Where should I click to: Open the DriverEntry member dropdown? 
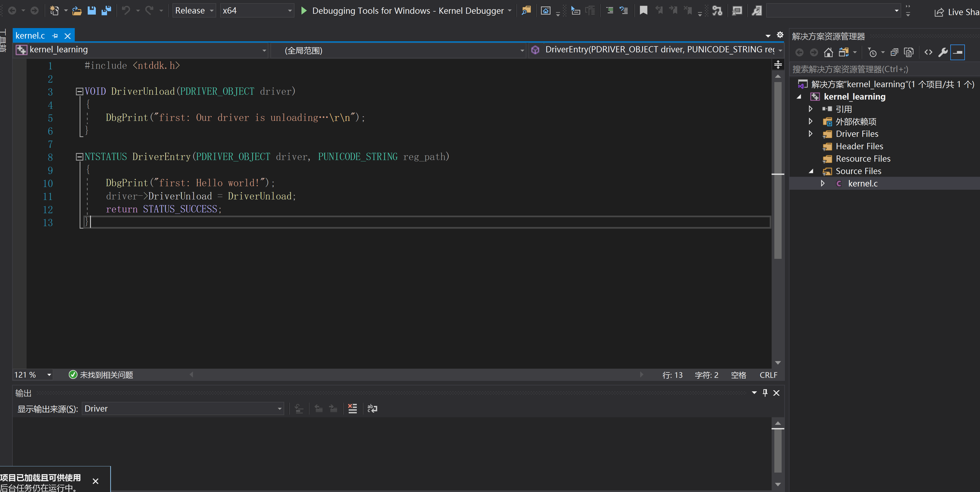pos(656,50)
